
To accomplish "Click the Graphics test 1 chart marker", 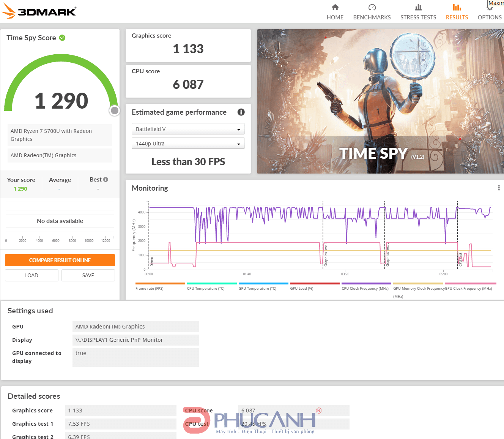I will (x=326, y=255).
